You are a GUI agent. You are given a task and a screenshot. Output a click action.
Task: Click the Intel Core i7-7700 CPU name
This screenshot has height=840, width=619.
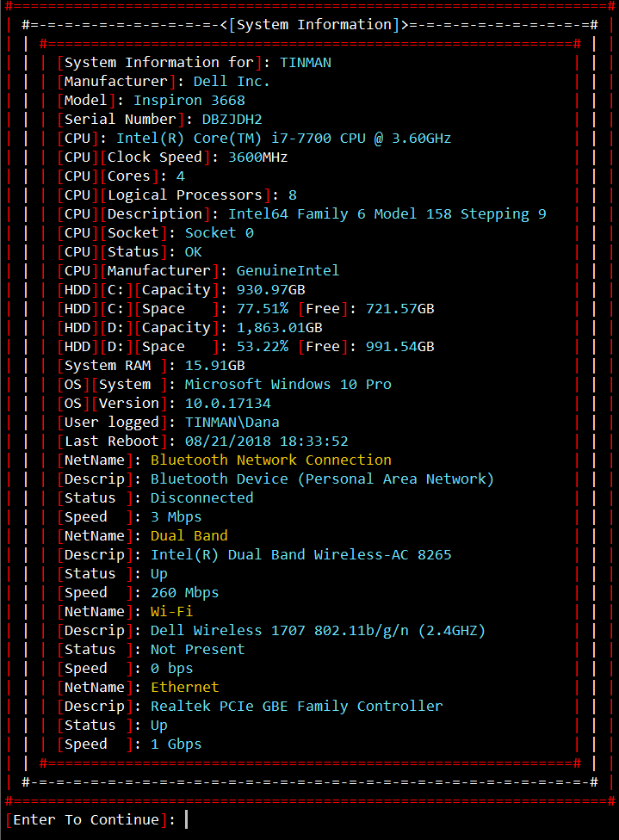coord(283,139)
